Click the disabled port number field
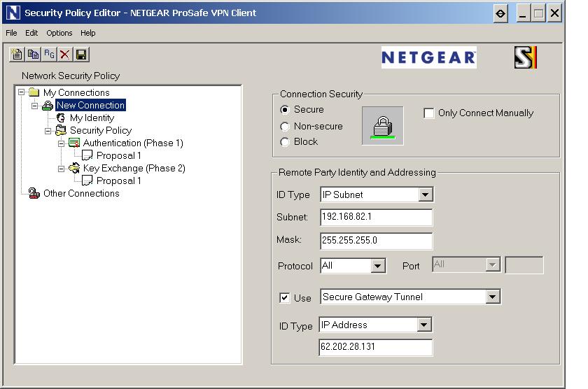 [524, 265]
